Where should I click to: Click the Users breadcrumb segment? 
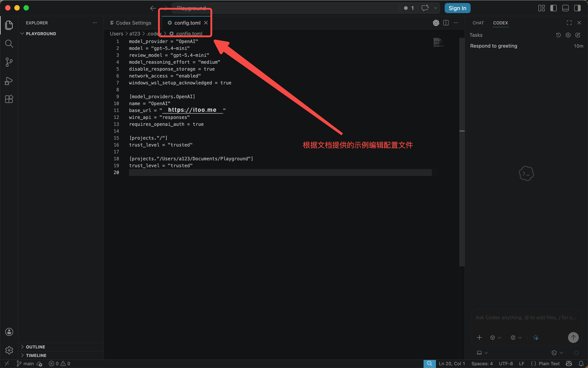[117, 34]
